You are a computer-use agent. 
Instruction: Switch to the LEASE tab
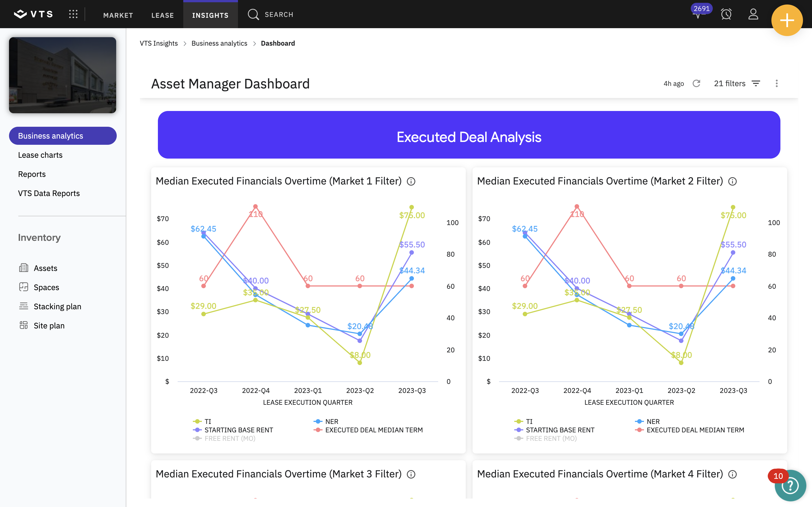(162, 15)
